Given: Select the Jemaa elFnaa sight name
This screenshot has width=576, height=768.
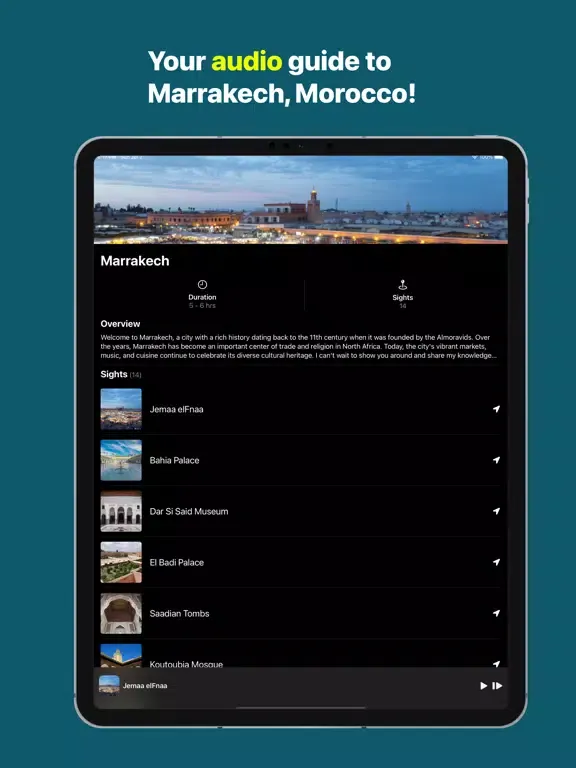Looking at the screenshot, I should 176,409.
